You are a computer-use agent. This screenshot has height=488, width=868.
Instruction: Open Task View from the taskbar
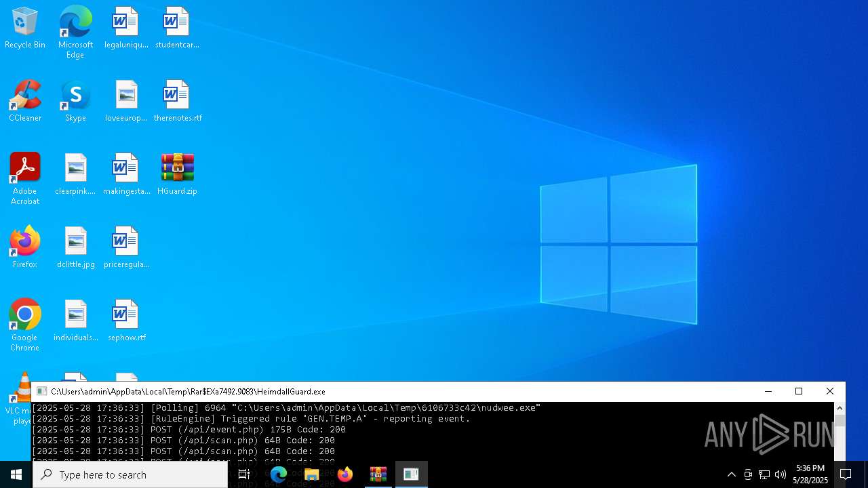(244, 474)
